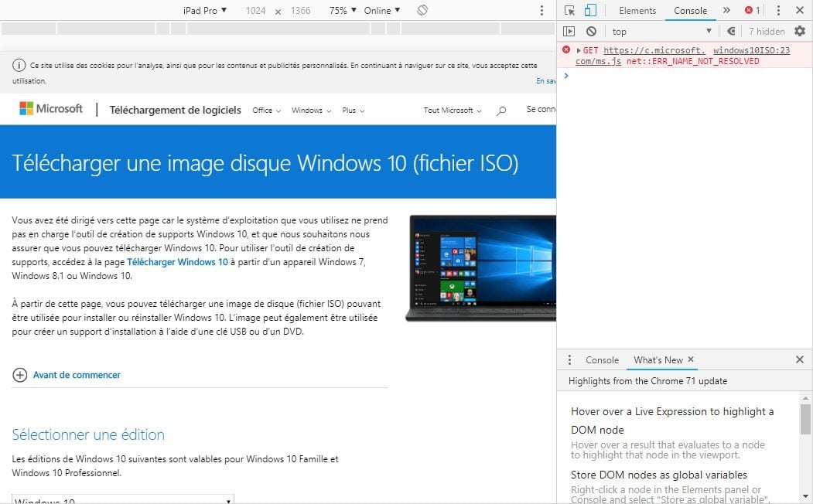The width and height of the screenshot is (813, 504).
Task: Click Store DOM nodes as global variables heading
Action: click(659, 475)
